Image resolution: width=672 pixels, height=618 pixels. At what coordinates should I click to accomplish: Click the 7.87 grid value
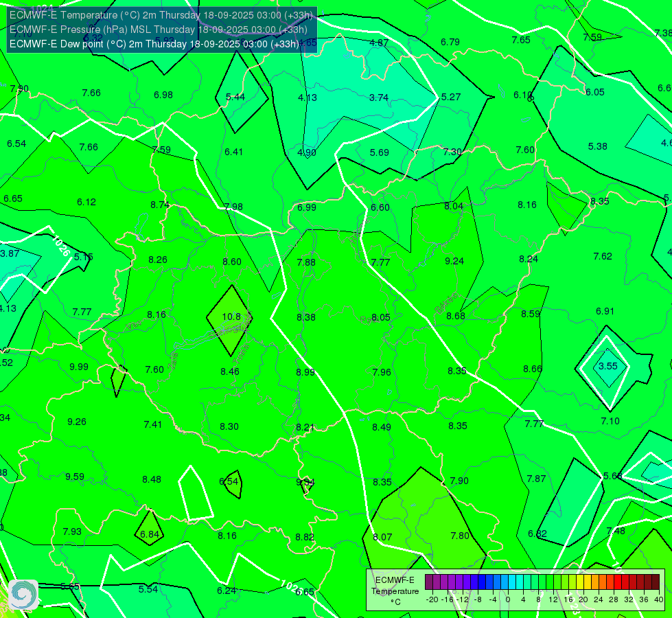point(536,479)
